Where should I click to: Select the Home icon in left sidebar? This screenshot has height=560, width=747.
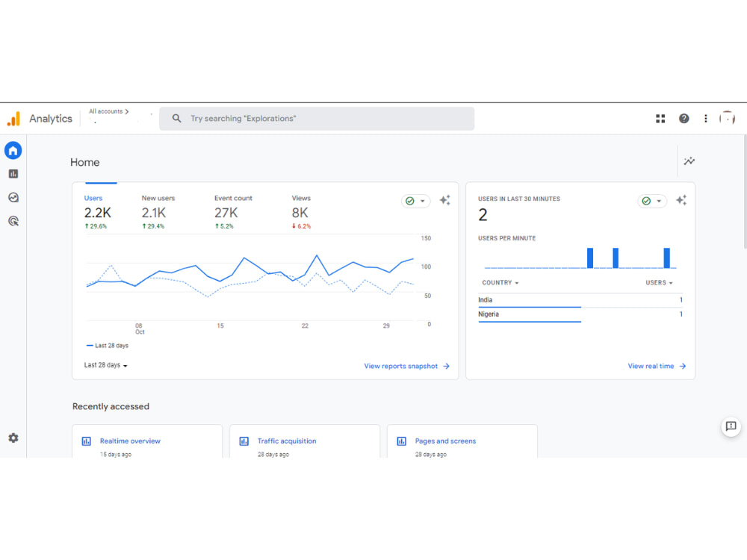tap(13, 150)
